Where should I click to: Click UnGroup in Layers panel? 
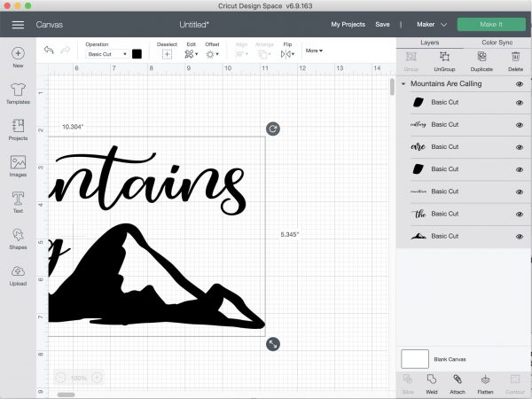(444, 61)
